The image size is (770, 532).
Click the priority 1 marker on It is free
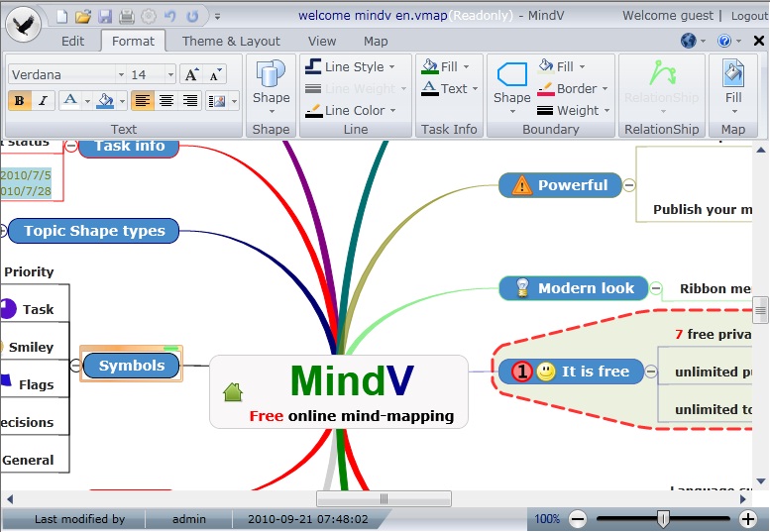[x=522, y=372]
